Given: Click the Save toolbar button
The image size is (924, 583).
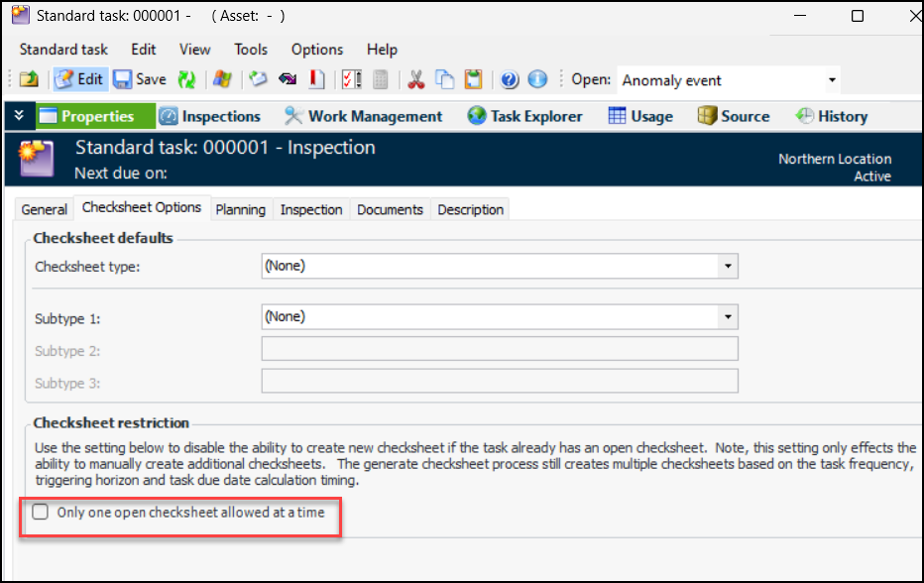Looking at the screenshot, I should (x=139, y=80).
